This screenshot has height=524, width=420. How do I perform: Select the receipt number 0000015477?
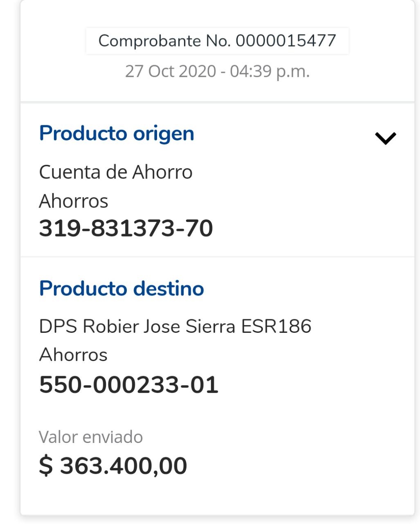pos(285,41)
